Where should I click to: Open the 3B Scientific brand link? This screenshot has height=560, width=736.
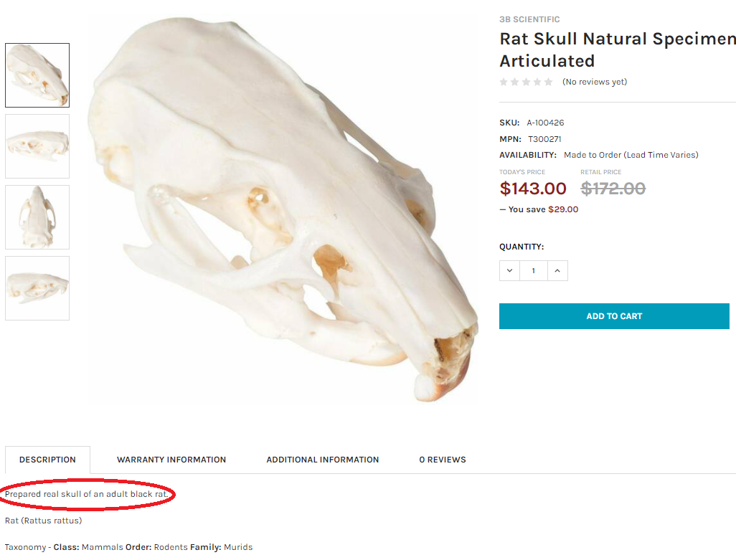pos(529,19)
